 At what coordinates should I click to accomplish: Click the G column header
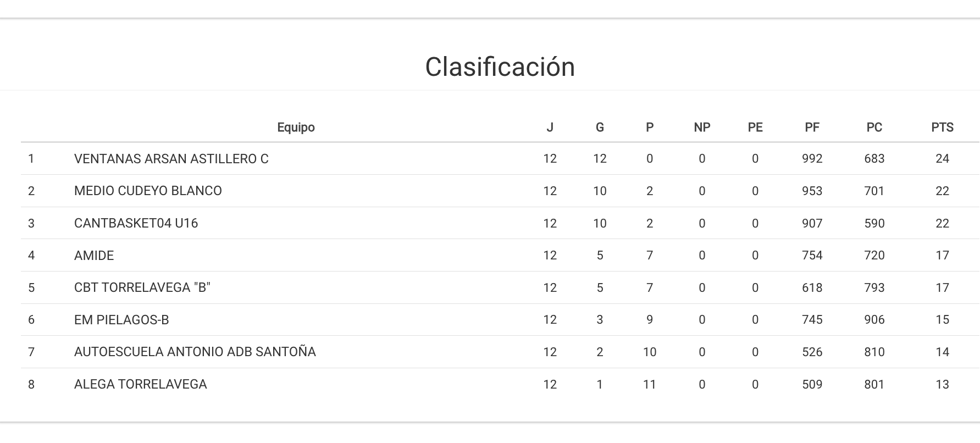(600, 128)
